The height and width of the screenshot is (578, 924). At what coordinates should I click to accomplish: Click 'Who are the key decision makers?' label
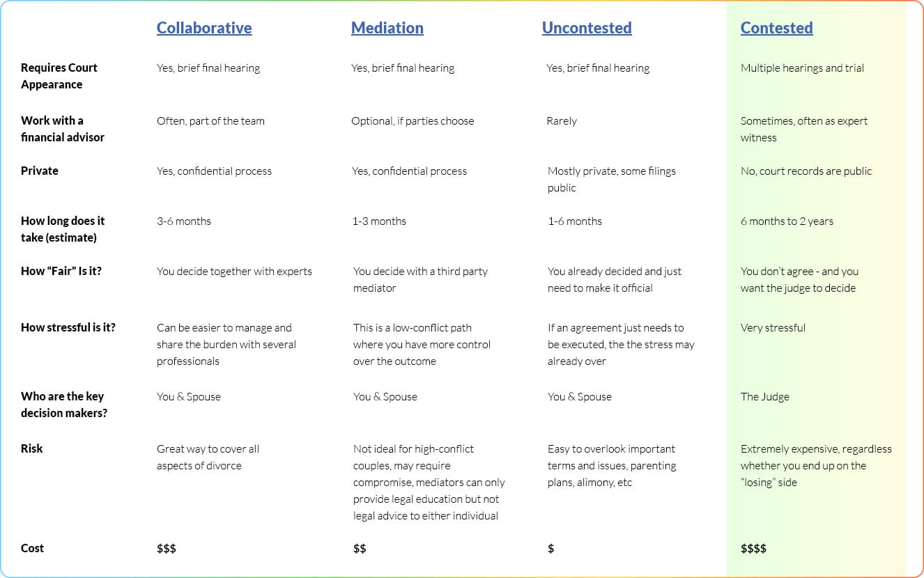[x=62, y=405]
